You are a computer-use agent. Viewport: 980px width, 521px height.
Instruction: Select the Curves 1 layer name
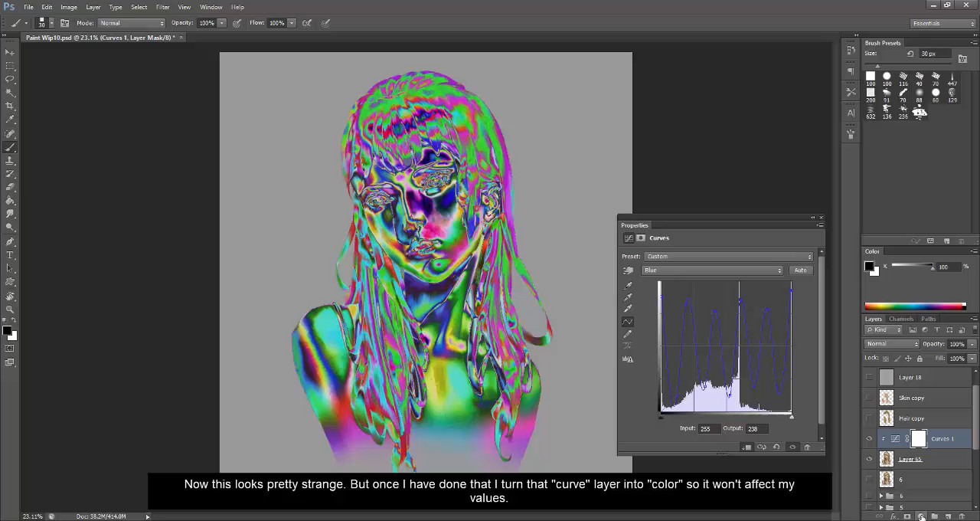click(942, 439)
